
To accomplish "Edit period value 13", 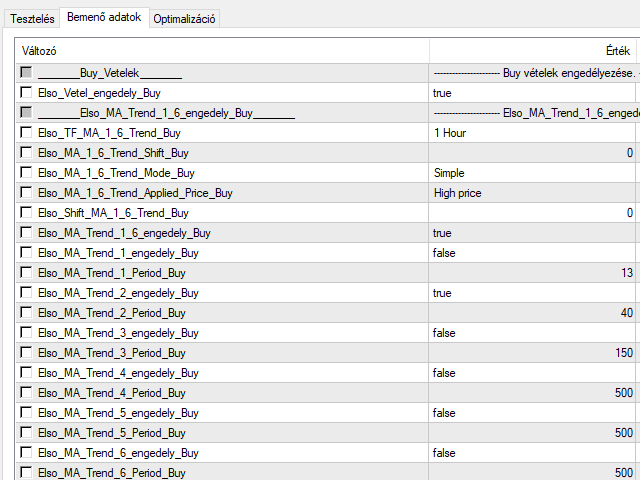I will [532, 273].
